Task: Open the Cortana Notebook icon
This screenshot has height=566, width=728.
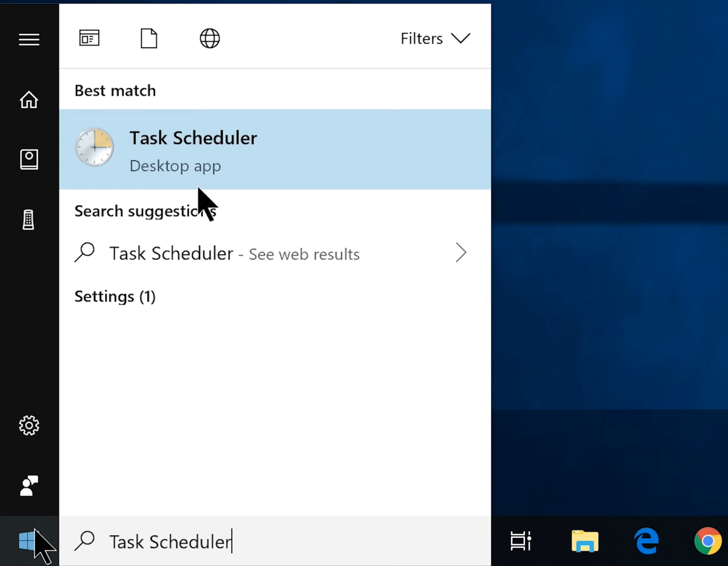Action: (x=29, y=159)
